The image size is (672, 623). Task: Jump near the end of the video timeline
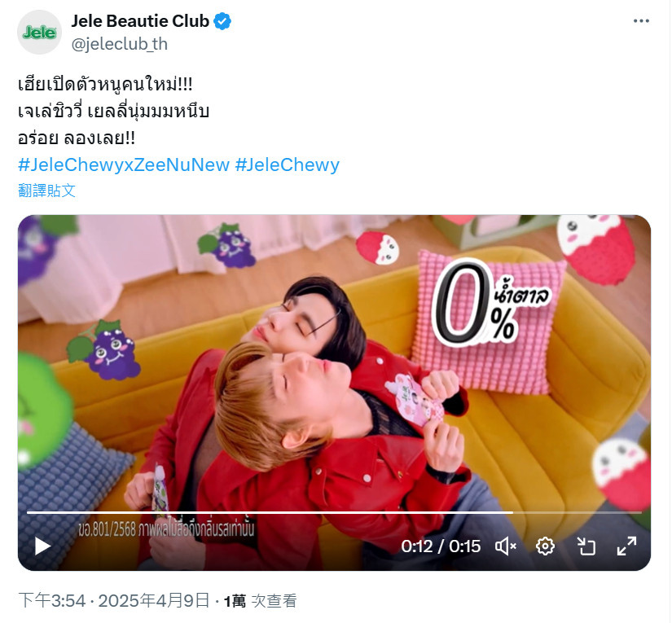pyautogui.click(x=630, y=512)
